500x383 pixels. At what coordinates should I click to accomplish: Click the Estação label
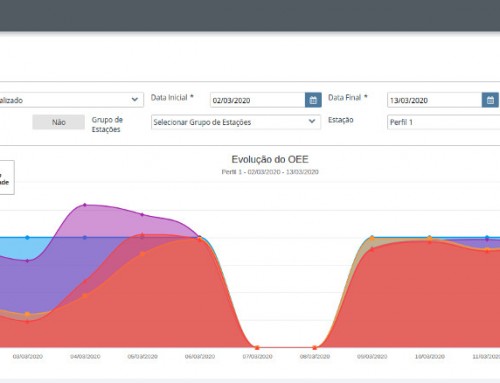tap(341, 120)
